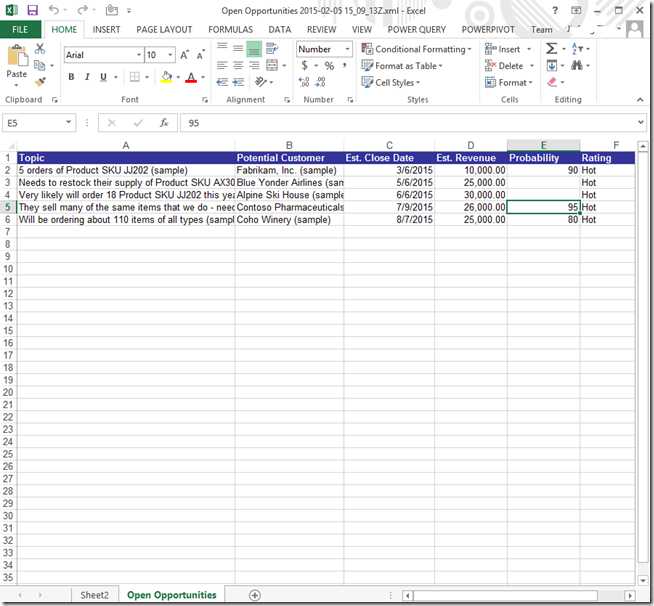Expand the formula bar with chevron
654x606 pixels.
click(641, 122)
